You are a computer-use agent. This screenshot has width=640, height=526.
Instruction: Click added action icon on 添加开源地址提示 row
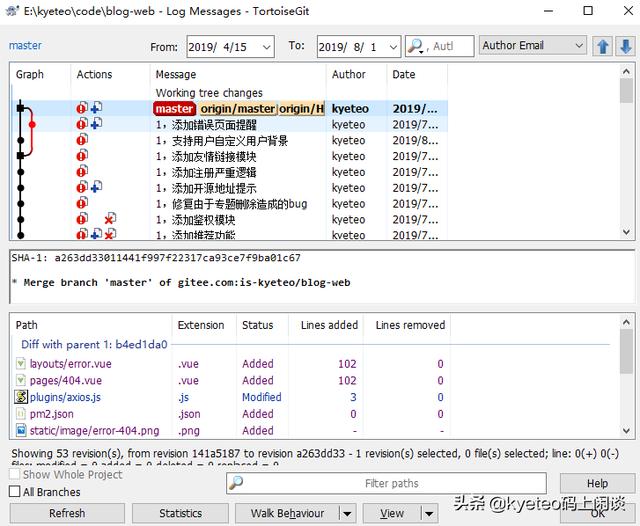point(96,187)
